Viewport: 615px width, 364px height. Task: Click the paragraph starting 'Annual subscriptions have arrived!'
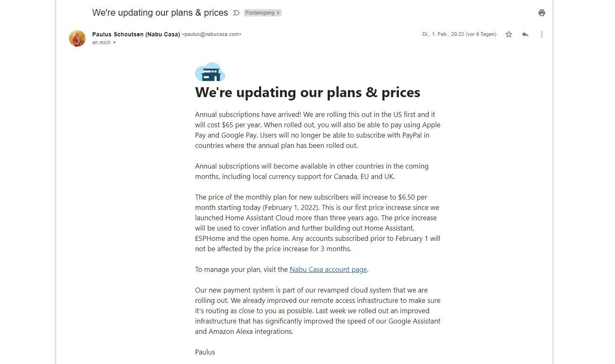coord(317,130)
